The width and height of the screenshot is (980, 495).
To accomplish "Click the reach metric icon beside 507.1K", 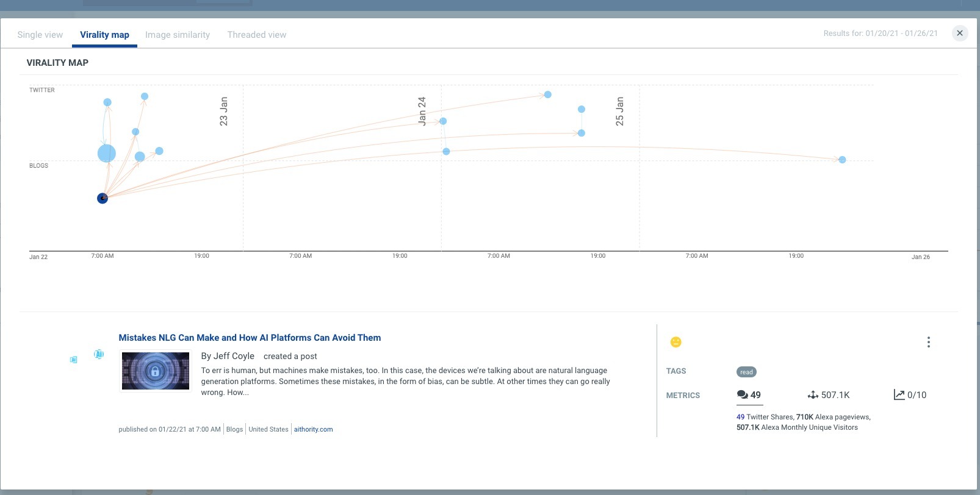I will (813, 395).
